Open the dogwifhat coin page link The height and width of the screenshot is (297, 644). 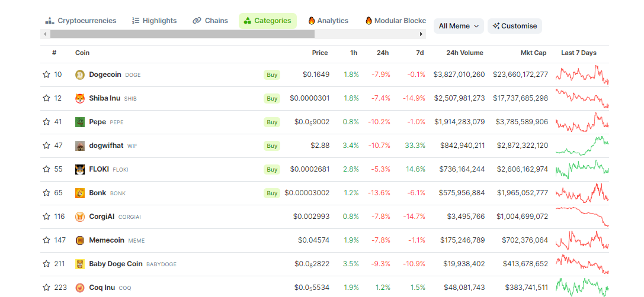click(113, 146)
